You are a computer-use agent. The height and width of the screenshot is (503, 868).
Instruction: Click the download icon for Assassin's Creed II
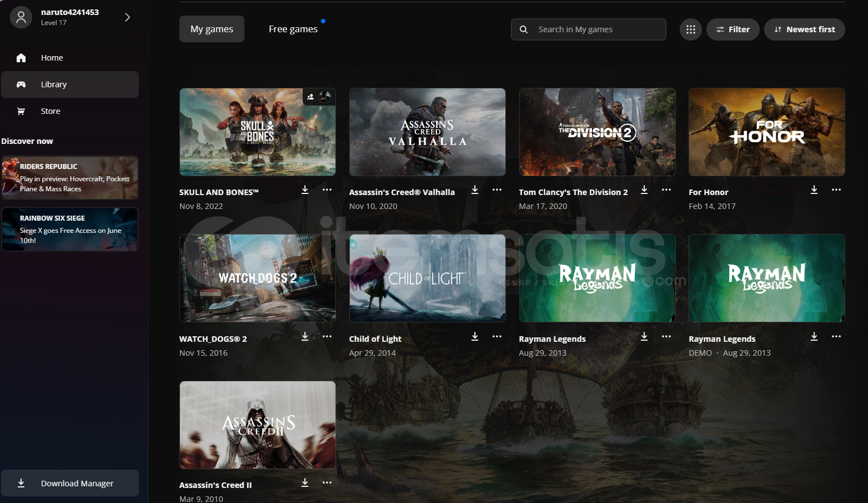click(x=305, y=483)
